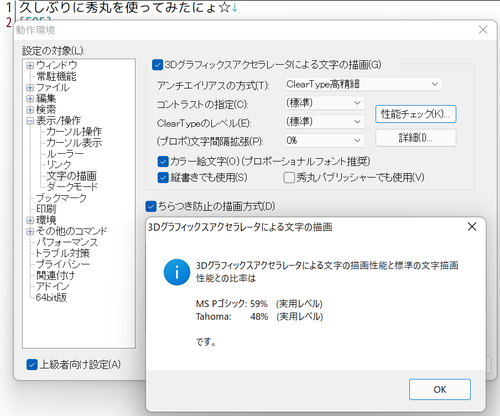The height and width of the screenshot is (416, 500).
Task: Open the ClearTypeのレベル dropdown
Action: click(325, 122)
